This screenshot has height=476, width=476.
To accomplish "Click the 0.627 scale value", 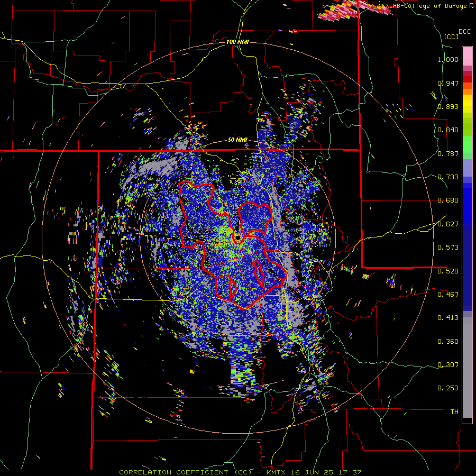I will 448,224.
